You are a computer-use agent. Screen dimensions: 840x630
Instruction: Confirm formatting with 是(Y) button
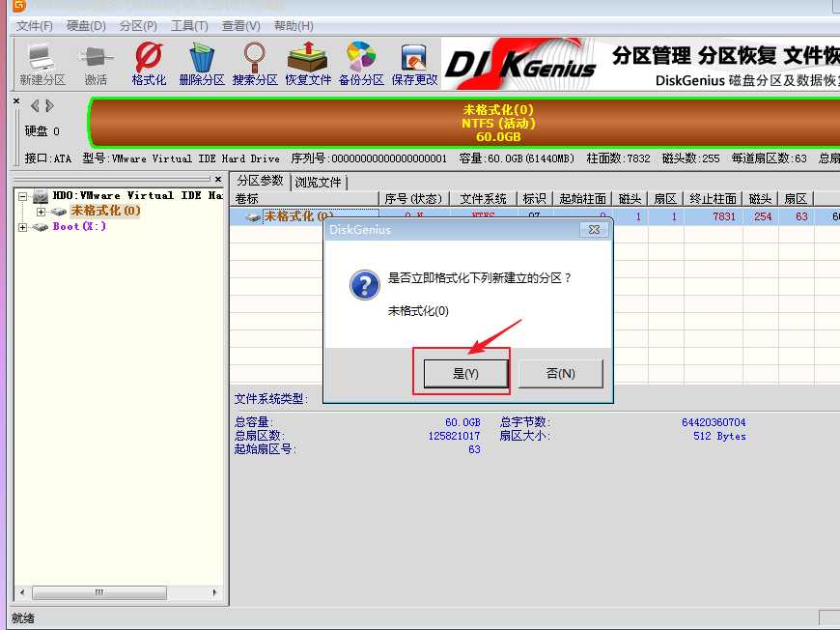click(465, 373)
